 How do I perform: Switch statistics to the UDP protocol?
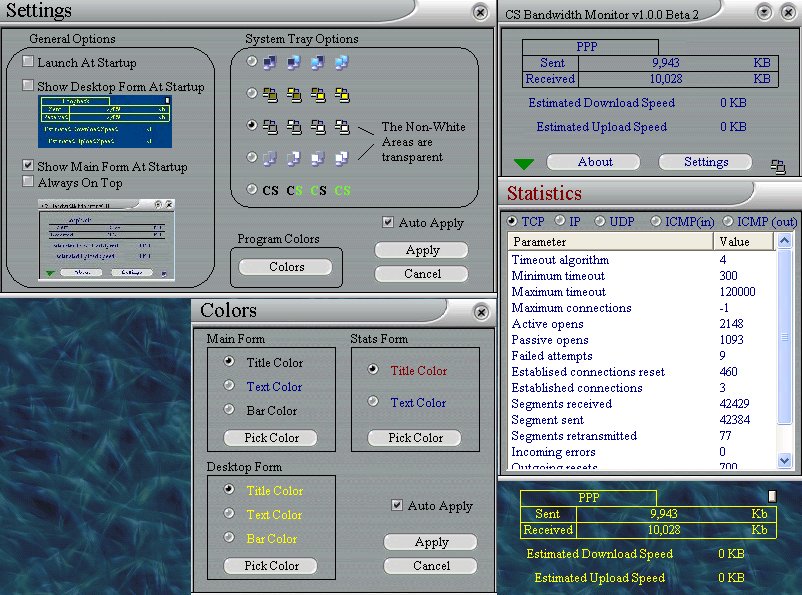600,221
